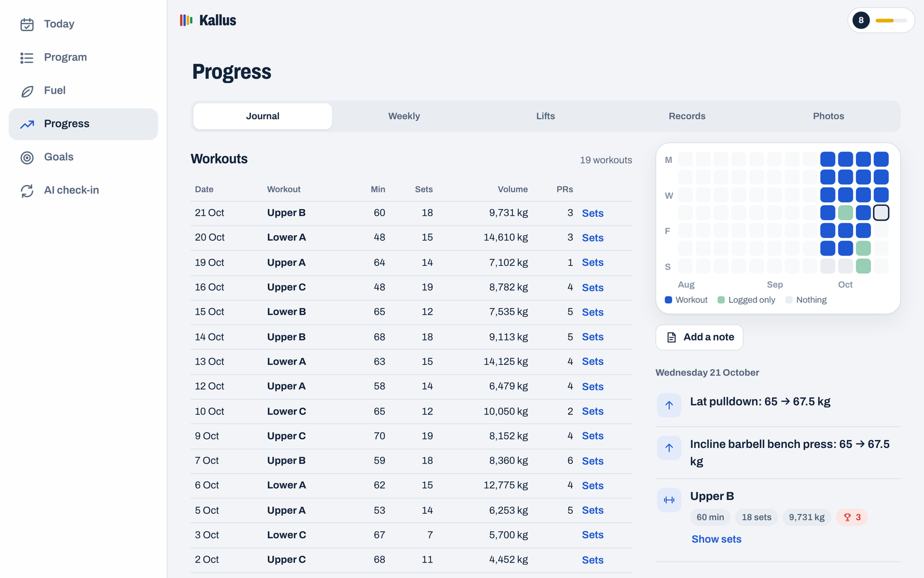Open Sets for 21 Oct workout
The image size is (924, 578).
(593, 213)
